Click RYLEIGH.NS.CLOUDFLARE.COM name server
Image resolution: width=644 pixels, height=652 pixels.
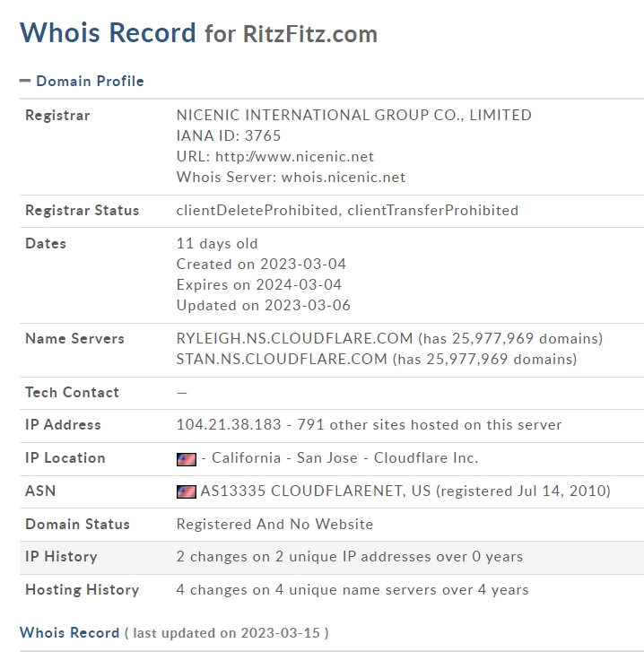pos(294,338)
